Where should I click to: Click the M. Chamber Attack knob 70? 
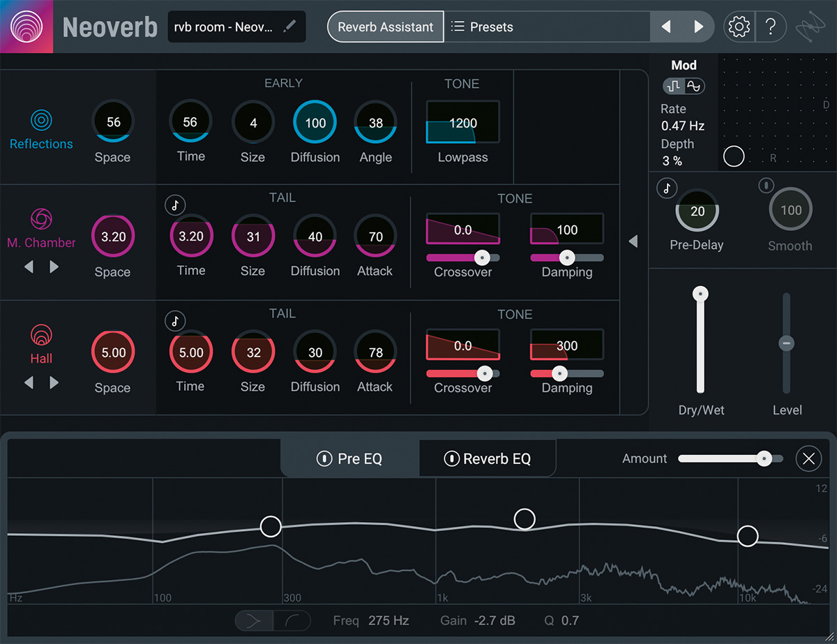pyautogui.click(x=376, y=237)
